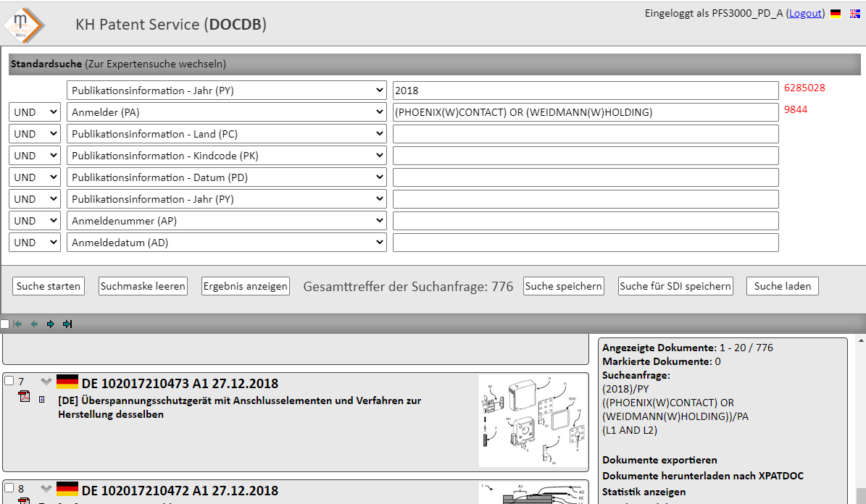Viewport: 866px width, 504px height.
Task: Click empty Kindcode (PK) input field
Action: click(x=586, y=156)
